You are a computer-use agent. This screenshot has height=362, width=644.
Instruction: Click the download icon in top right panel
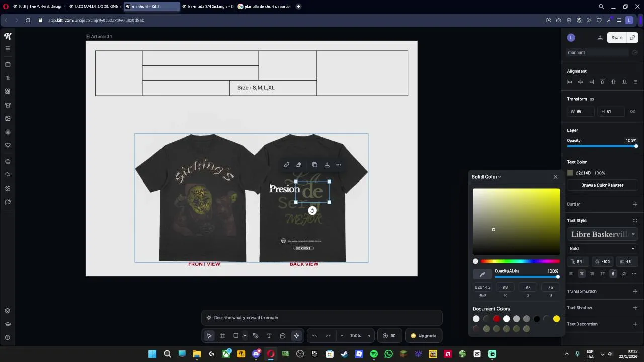[x=600, y=38]
